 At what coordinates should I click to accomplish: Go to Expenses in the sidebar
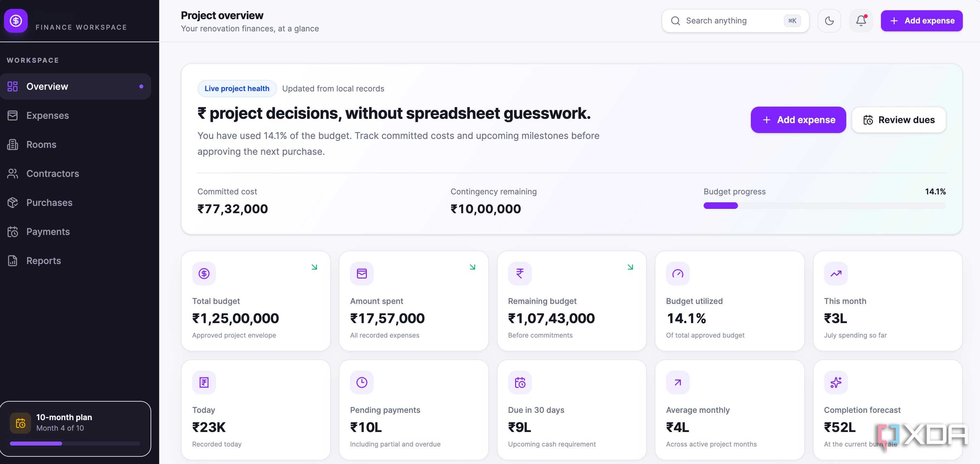click(x=75, y=115)
